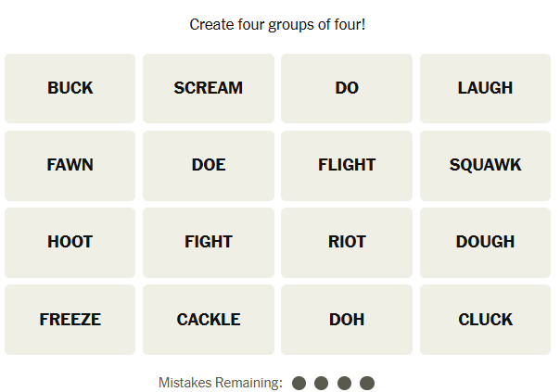Image resolution: width=560 pixels, height=392 pixels.
Task: Click the 'Create four groups of four!' heading
Action: (x=278, y=24)
